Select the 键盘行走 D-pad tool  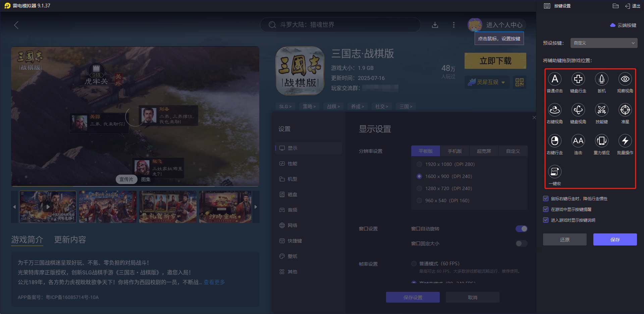(x=578, y=79)
